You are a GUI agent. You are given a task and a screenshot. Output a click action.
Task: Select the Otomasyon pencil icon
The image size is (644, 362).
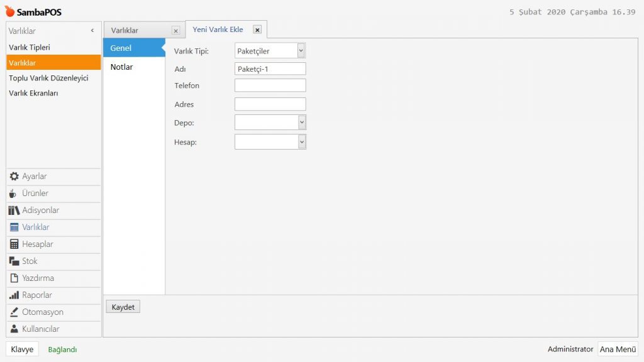click(14, 312)
